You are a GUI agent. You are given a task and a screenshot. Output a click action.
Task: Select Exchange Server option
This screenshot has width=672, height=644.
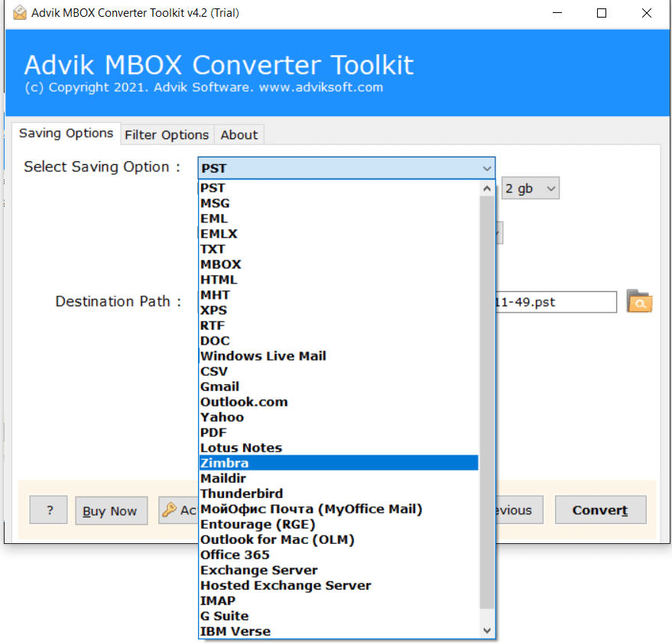point(339,570)
